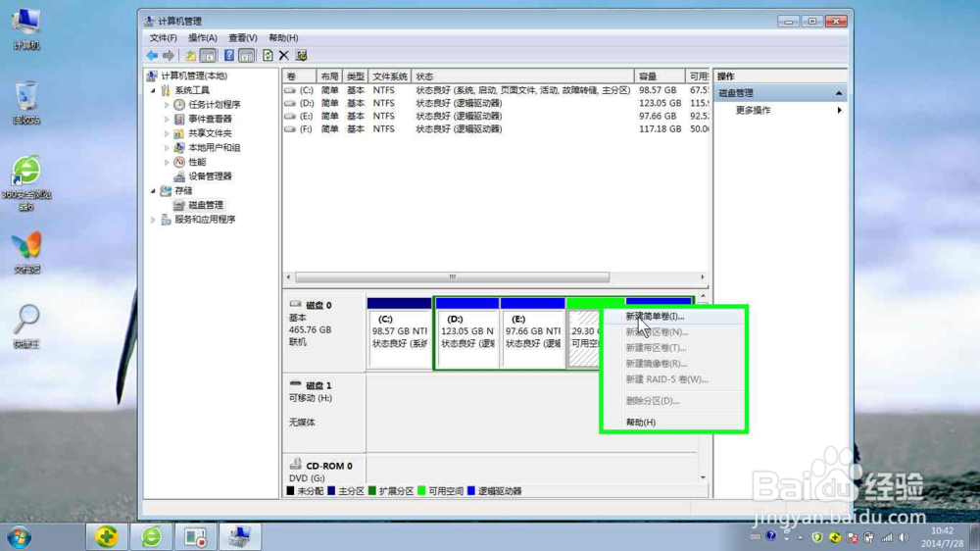Select the (F:) row in volume list
Viewport: 980px width, 551px height.
click(x=497, y=129)
